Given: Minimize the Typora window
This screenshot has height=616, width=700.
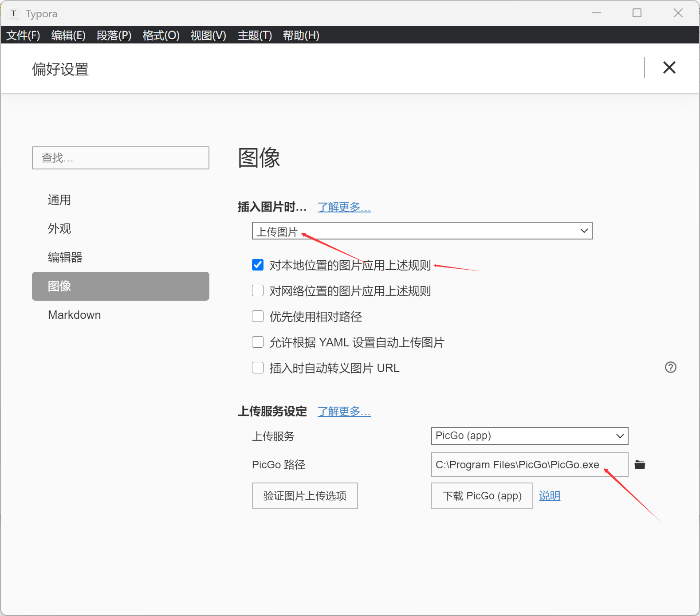Looking at the screenshot, I should 597,13.
